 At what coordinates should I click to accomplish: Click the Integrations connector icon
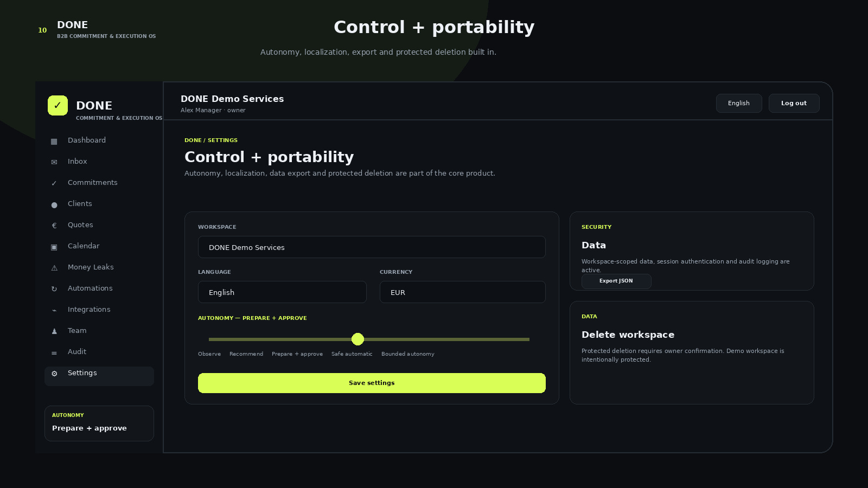pos(54,310)
